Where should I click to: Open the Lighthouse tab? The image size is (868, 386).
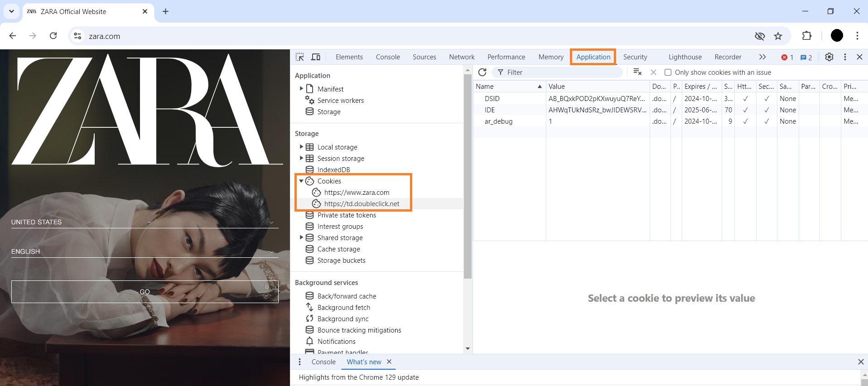(x=685, y=57)
